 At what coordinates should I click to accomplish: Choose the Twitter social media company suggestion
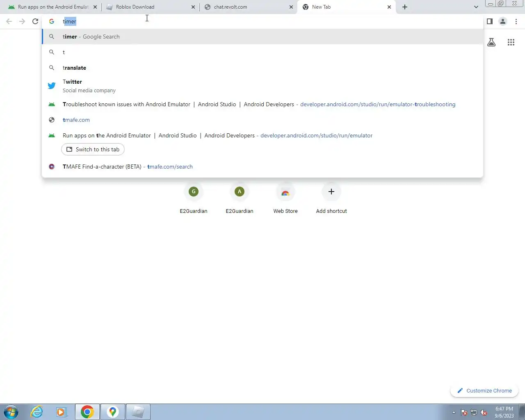[x=262, y=86]
